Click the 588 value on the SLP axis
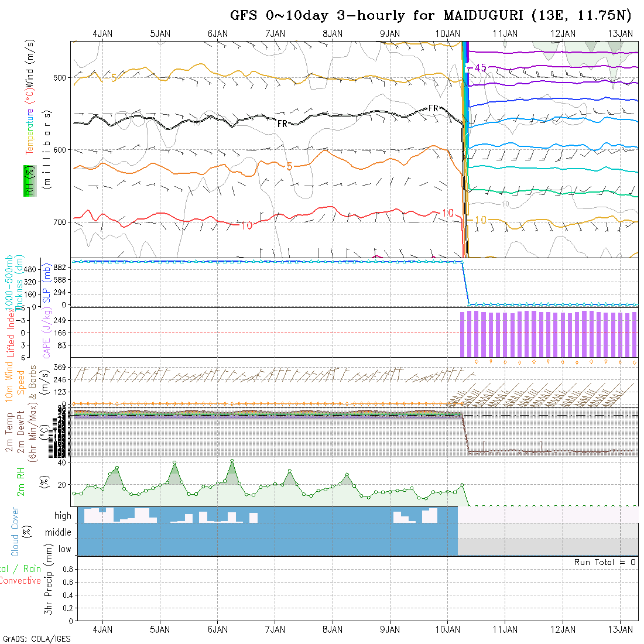The height and width of the screenshot is (644, 644). (60, 280)
